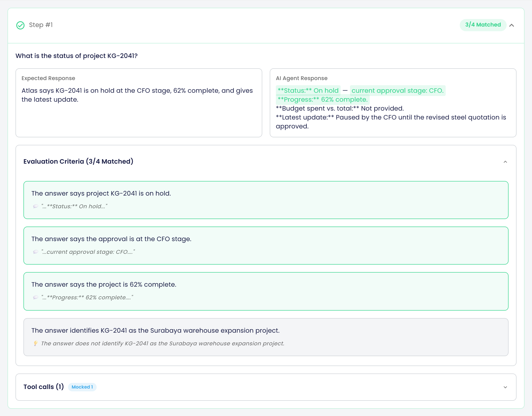Image resolution: width=532 pixels, height=416 pixels.
Task: Click the AI Agent Response label
Action: click(x=302, y=78)
